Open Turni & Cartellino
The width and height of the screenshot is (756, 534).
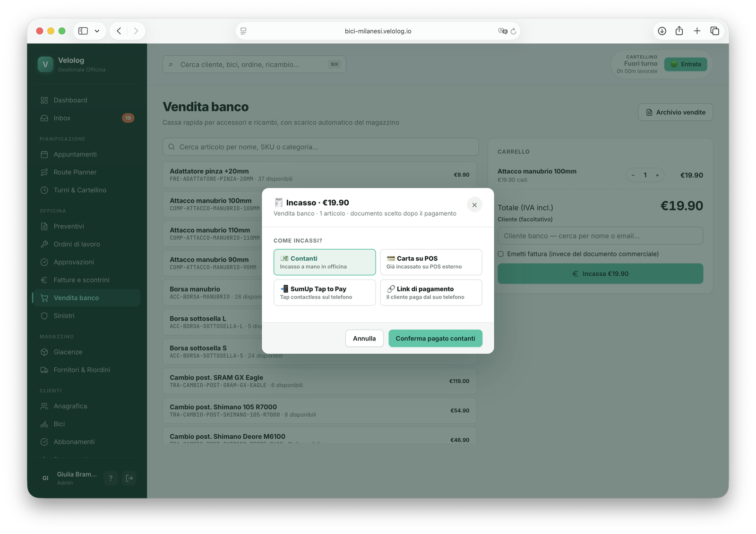tap(86, 190)
